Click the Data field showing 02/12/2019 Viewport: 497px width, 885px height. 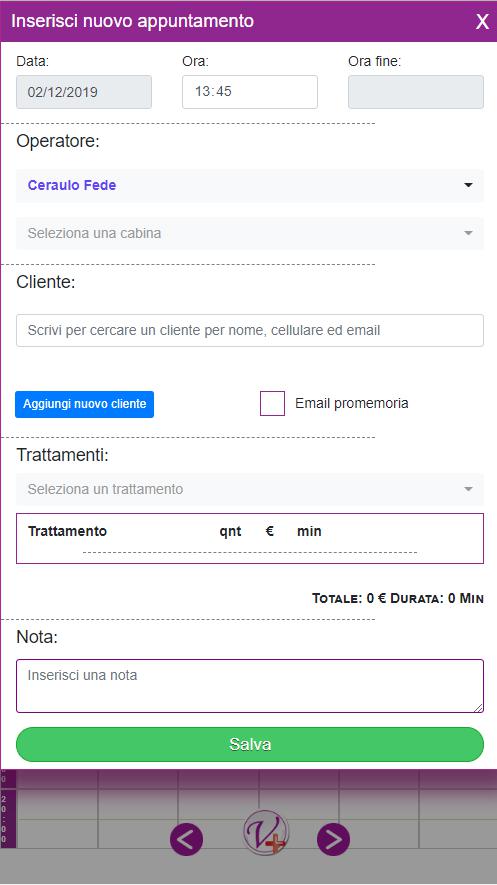tap(84, 92)
